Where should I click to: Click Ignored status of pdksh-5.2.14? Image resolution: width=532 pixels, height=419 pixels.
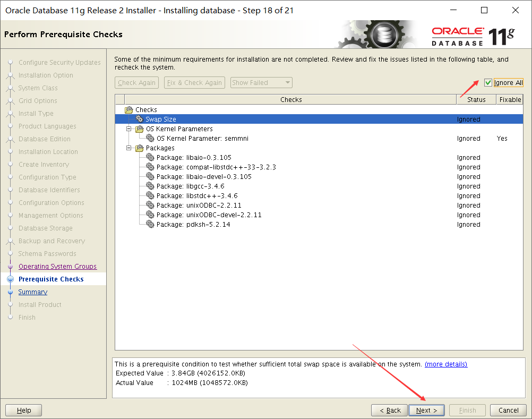(x=469, y=224)
